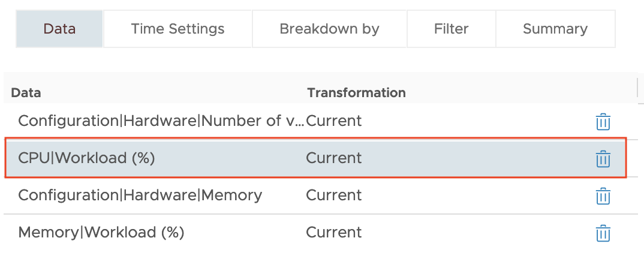The image size is (644, 259).
Task: Select the CPU|Workload (%) data entry
Action: (315, 158)
